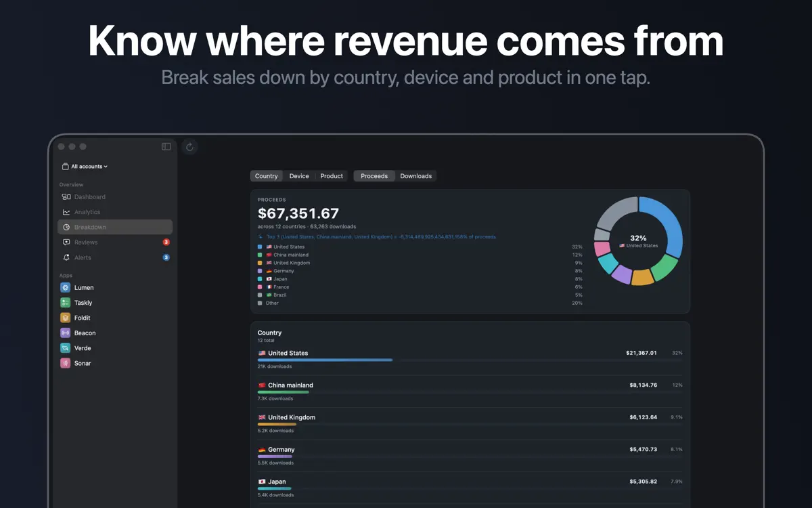Click the Analytics chart icon
Screen dimensions: 812x508
[66, 212]
